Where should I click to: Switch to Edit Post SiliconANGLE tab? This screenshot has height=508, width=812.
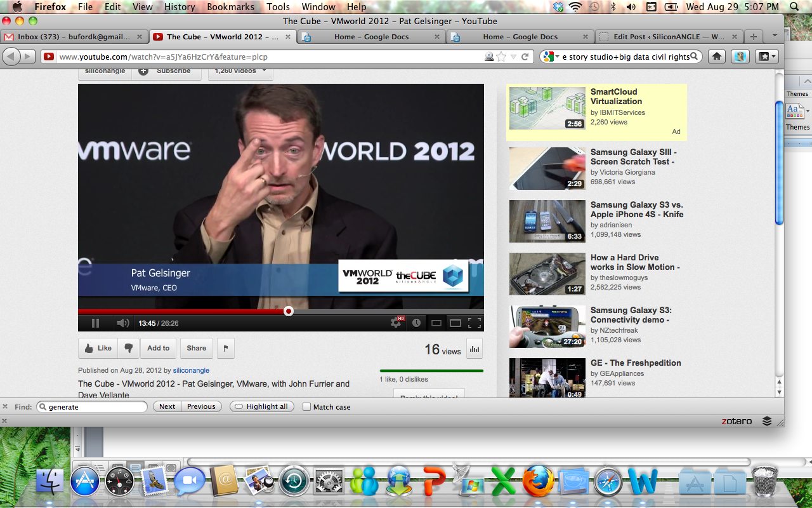point(669,37)
